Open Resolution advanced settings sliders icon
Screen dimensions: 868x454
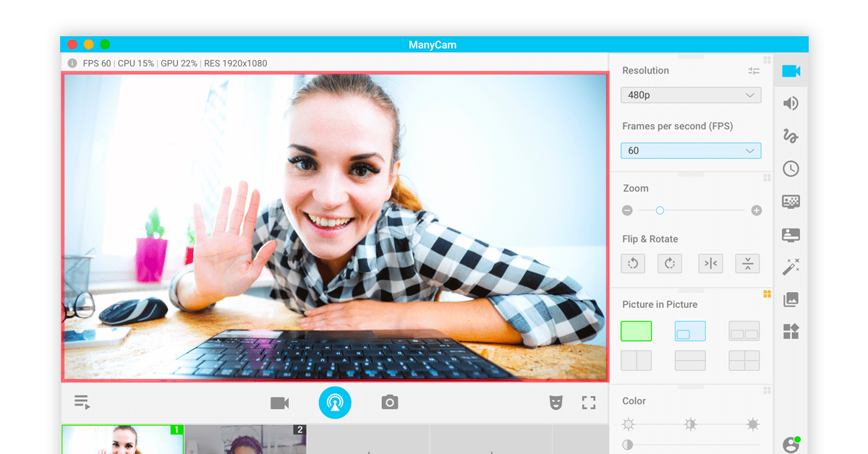[x=754, y=71]
